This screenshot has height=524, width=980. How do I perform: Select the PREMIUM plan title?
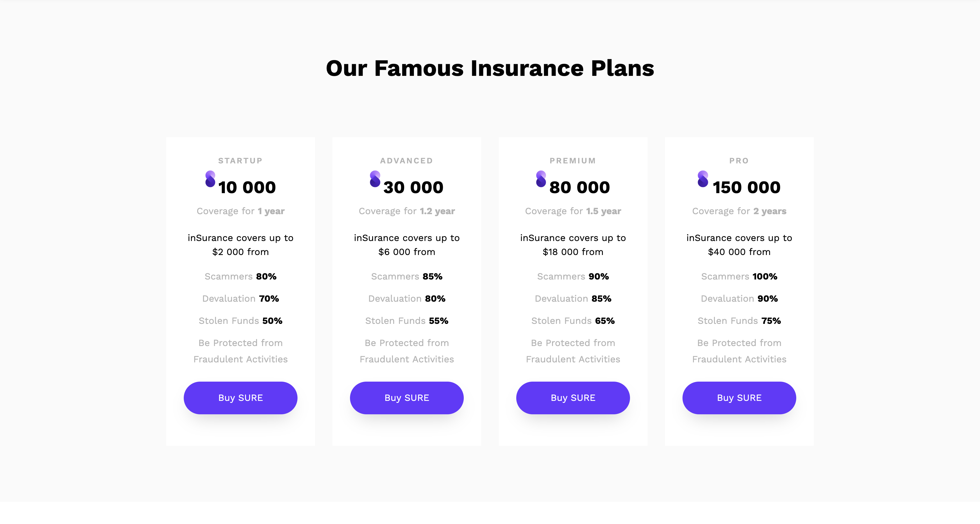click(573, 160)
